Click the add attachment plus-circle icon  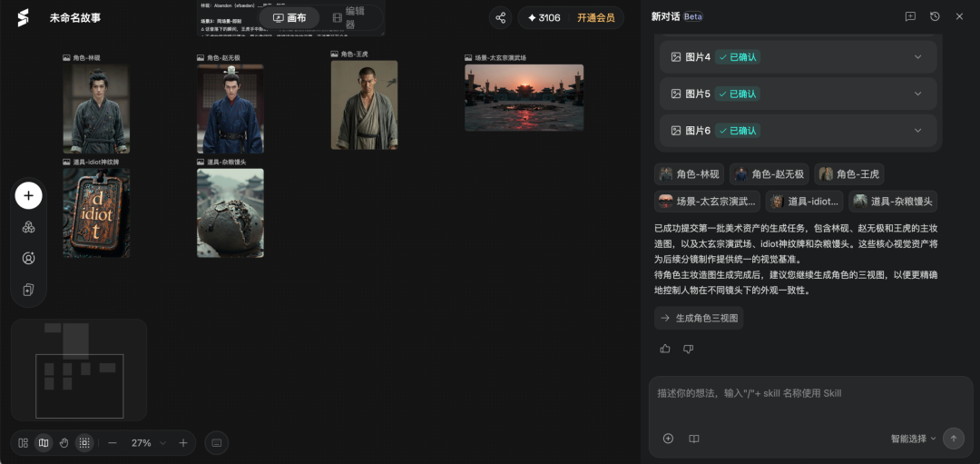pos(668,439)
